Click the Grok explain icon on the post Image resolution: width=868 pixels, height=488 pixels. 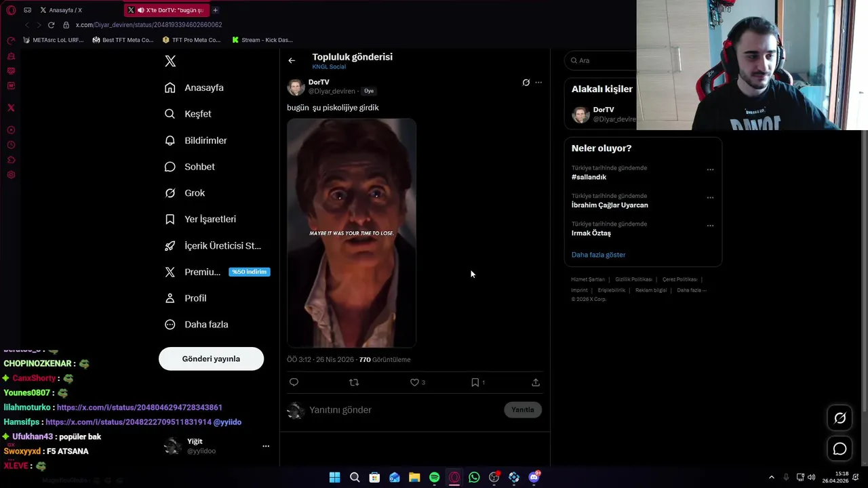click(x=526, y=83)
